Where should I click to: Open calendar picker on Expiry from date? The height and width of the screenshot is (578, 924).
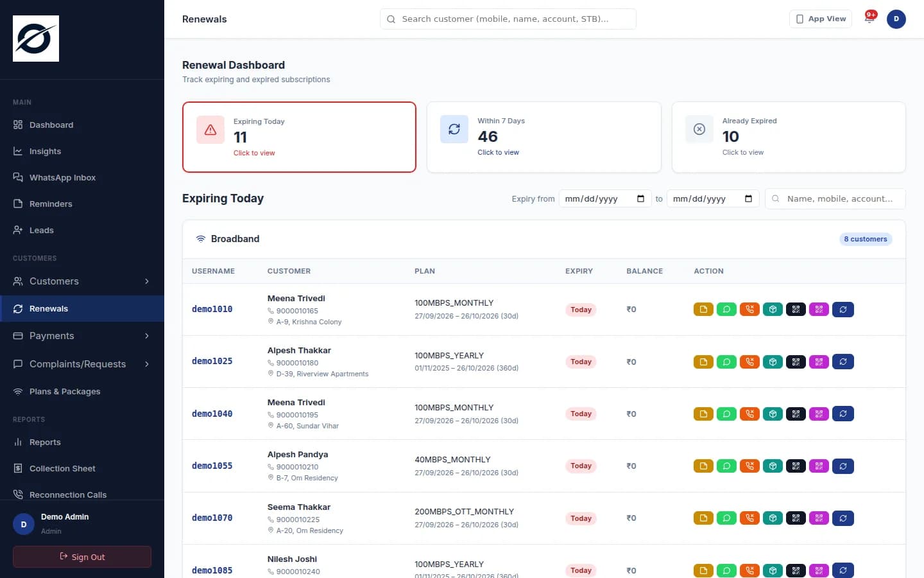click(x=640, y=198)
